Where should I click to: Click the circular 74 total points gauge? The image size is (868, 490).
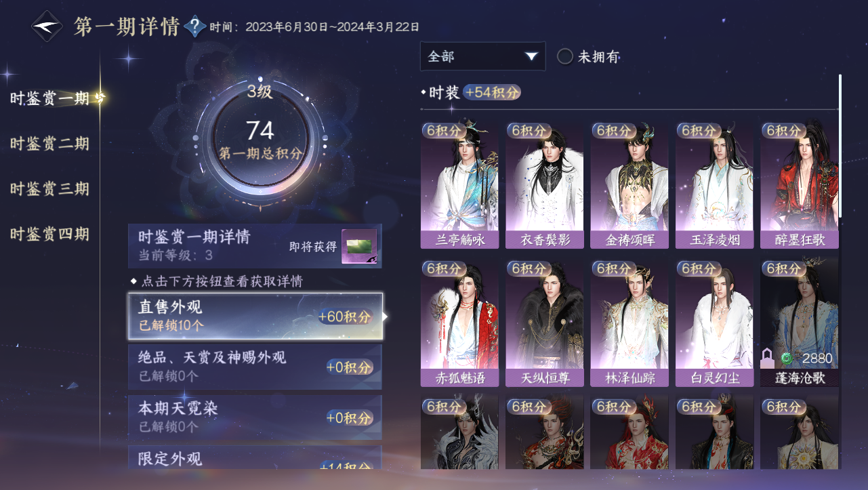[x=260, y=138]
